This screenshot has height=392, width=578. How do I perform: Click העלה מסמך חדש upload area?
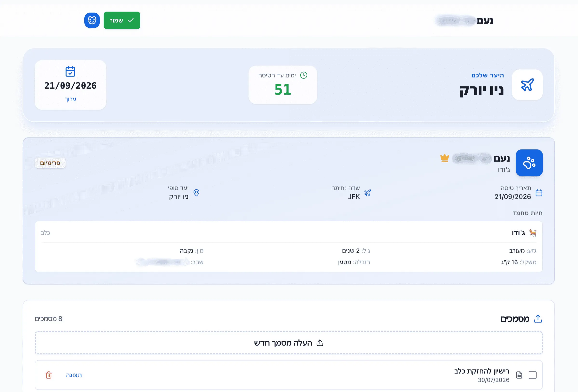289,343
